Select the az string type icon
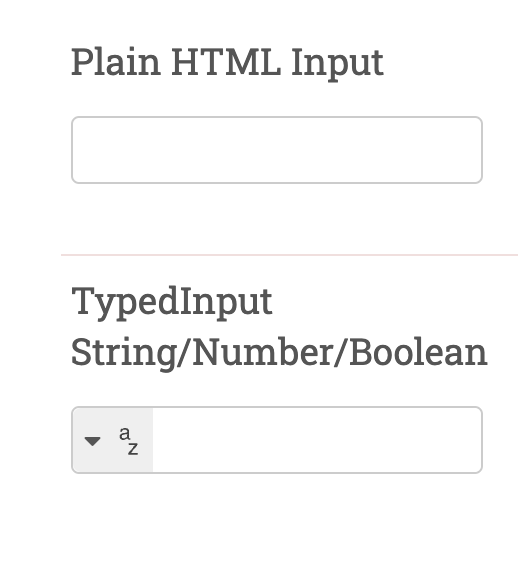This screenshot has width=518, height=576. [x=129, y=441]
